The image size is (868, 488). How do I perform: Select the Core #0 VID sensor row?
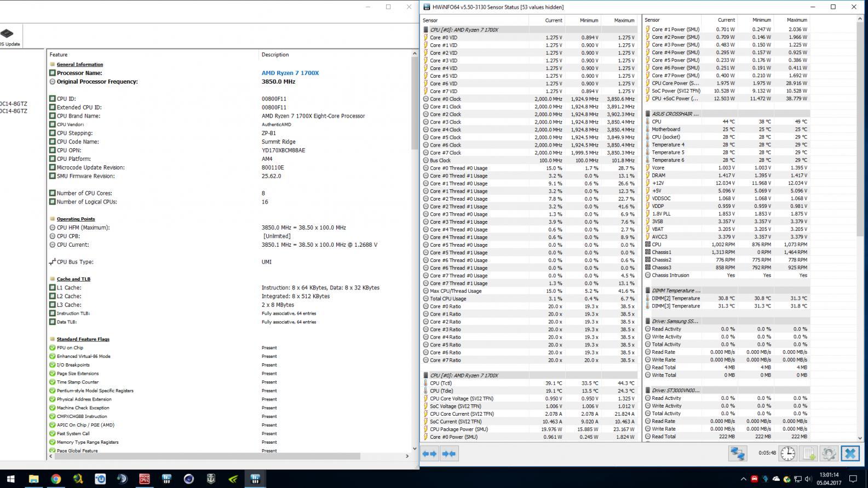[530, 38]
